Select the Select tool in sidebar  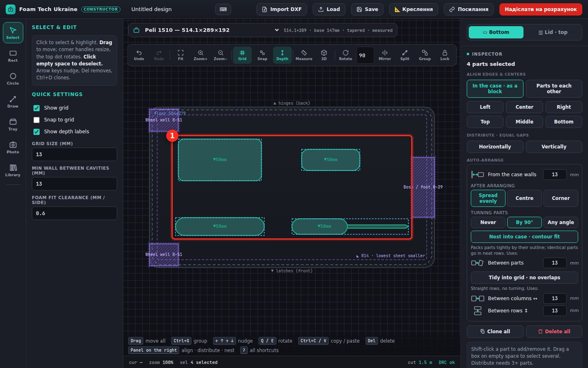click(x=13, y=33)
